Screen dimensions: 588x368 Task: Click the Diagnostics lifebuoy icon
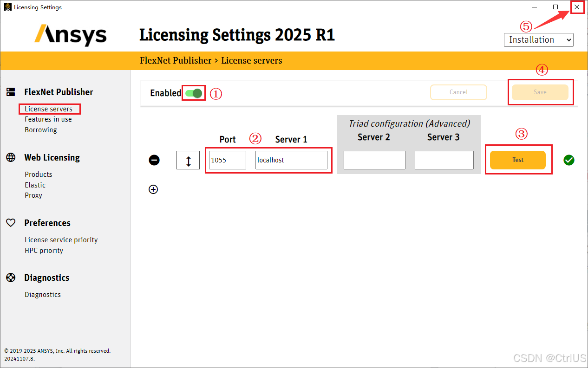[x=11, y=278]
